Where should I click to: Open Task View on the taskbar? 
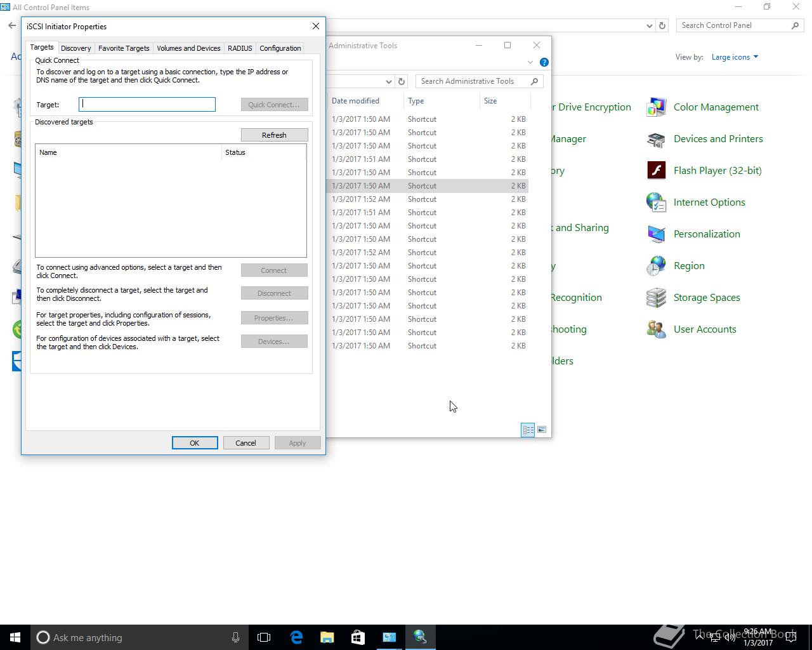click(x=264, y=637)
